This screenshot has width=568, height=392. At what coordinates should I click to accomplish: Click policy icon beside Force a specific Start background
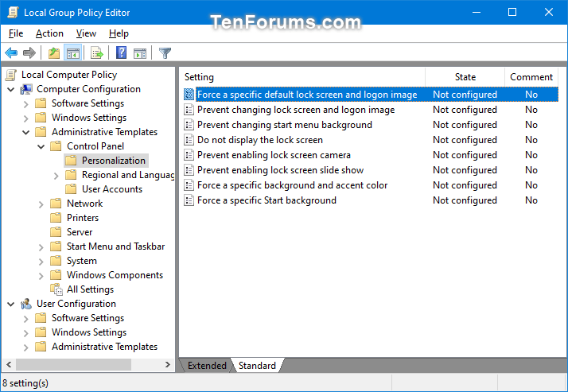click(x=189, y=200)
